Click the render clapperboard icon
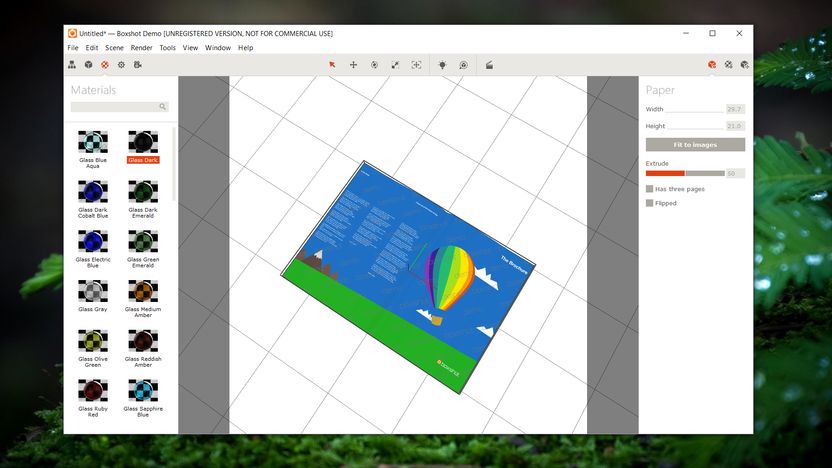Screen dimensions: 832x468 (489, 65)
